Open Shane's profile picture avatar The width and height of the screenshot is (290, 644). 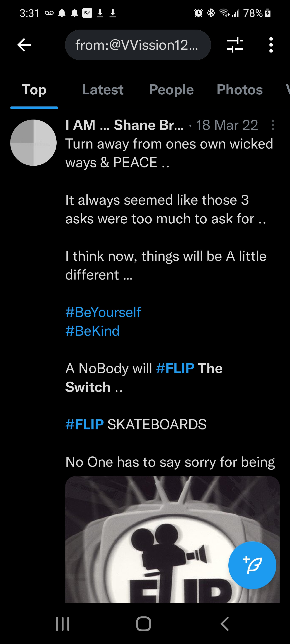coord(33,143)
